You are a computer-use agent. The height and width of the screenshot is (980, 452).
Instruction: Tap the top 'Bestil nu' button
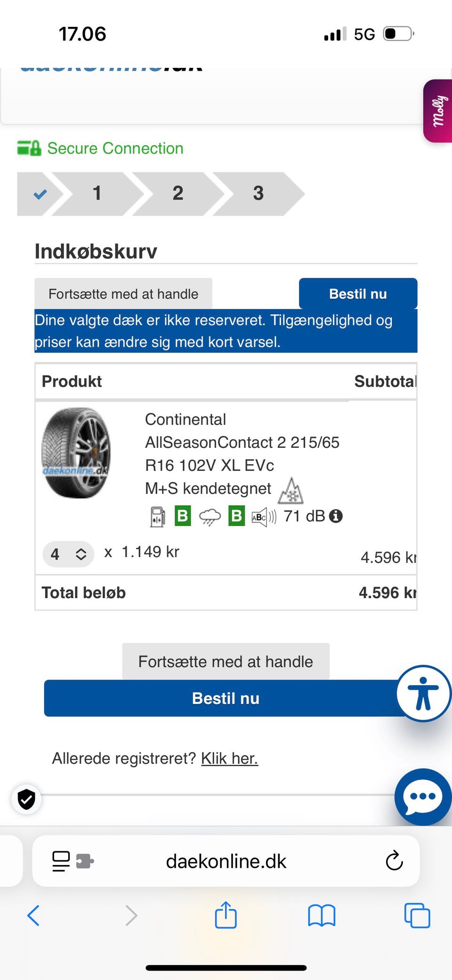(358, 294)
